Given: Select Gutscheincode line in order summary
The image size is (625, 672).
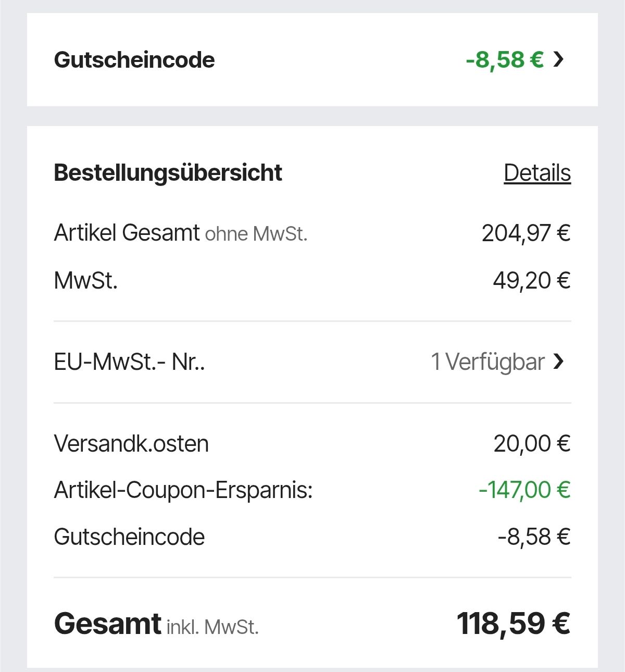Looking at the screenshot, I should point(129,537).
